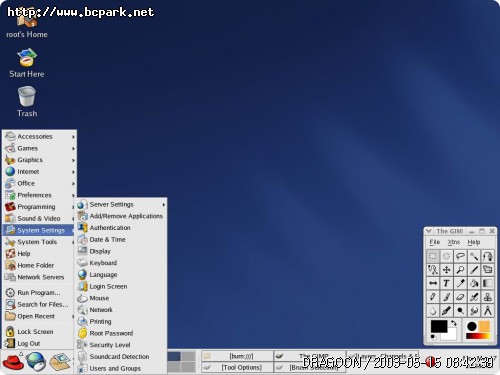This screenshot has height=375, width=500.
Task: Select the Fuzzy Select magic wand tool
Action: (x=474, y=256)
